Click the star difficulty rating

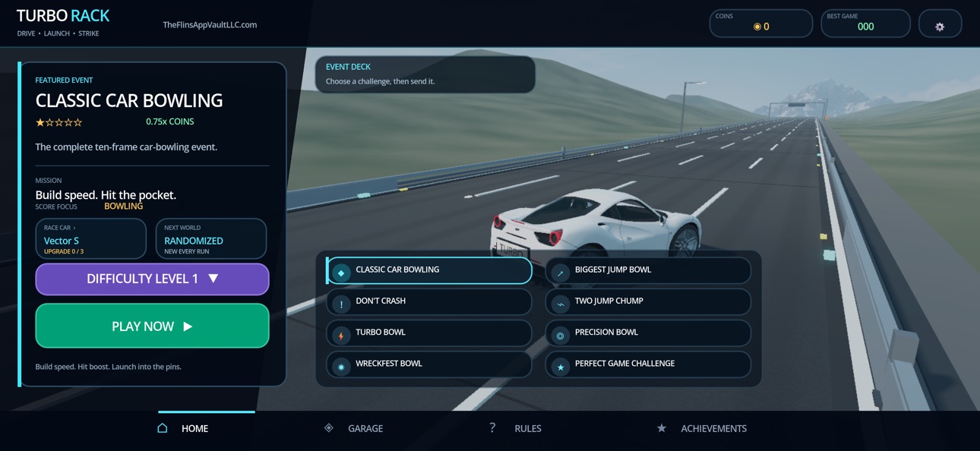pos(58,121)
